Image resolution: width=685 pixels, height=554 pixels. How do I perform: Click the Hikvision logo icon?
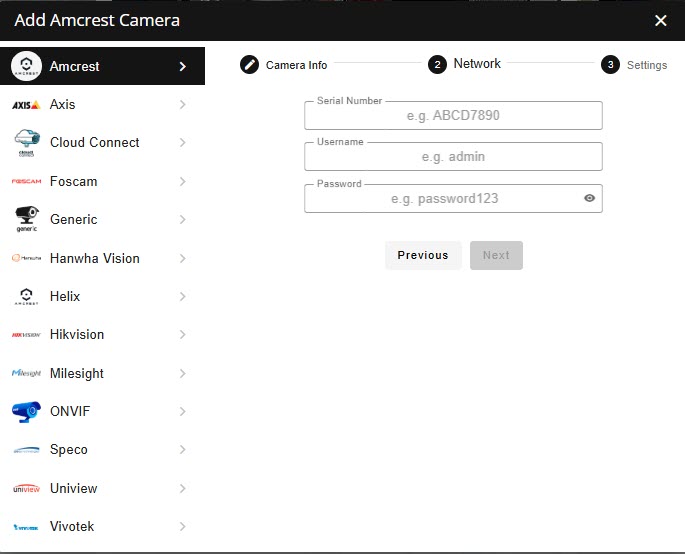point(26,335)
